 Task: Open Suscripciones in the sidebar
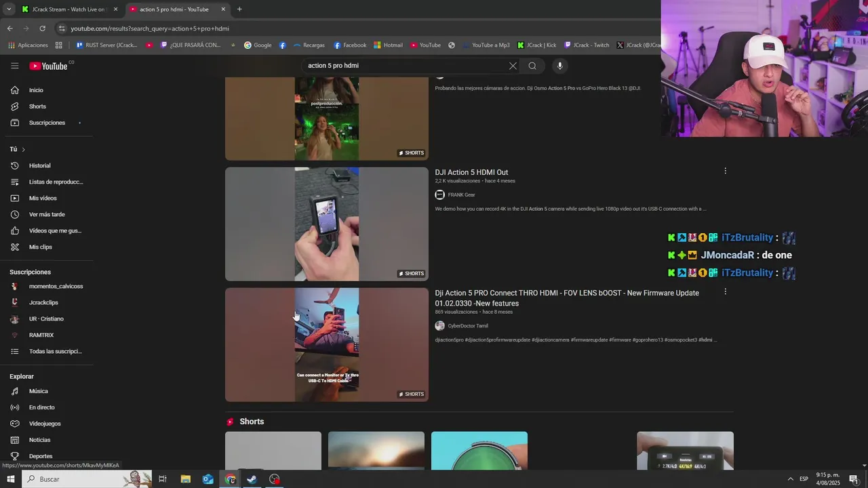[x=47, y=123]
